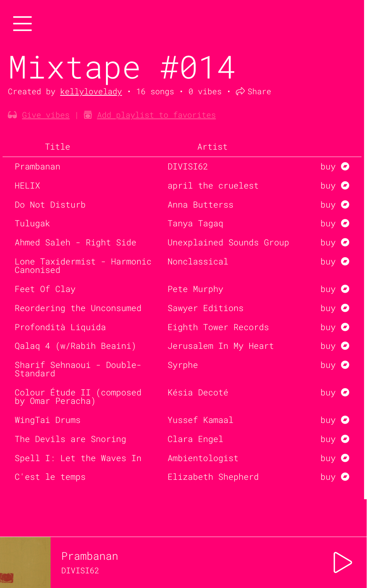Screen dimensions: 367x588
Task: Open Bandcamp icon for C'est le temps
Action: click(x=345, y=477)
